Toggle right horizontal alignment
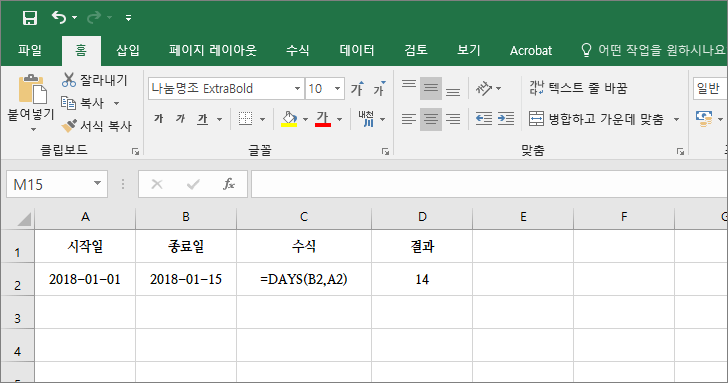Image resolution: width=728 pixels, height=383 pixels. (453, 119)
